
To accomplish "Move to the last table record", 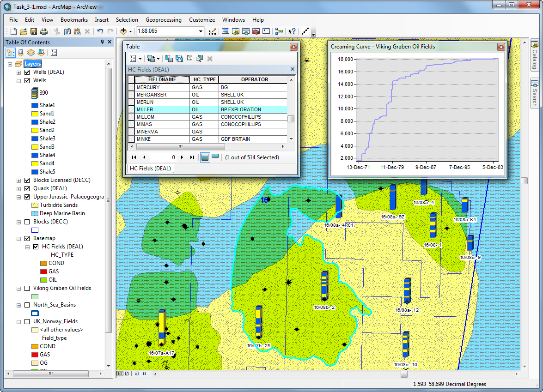I will (192, 157).
